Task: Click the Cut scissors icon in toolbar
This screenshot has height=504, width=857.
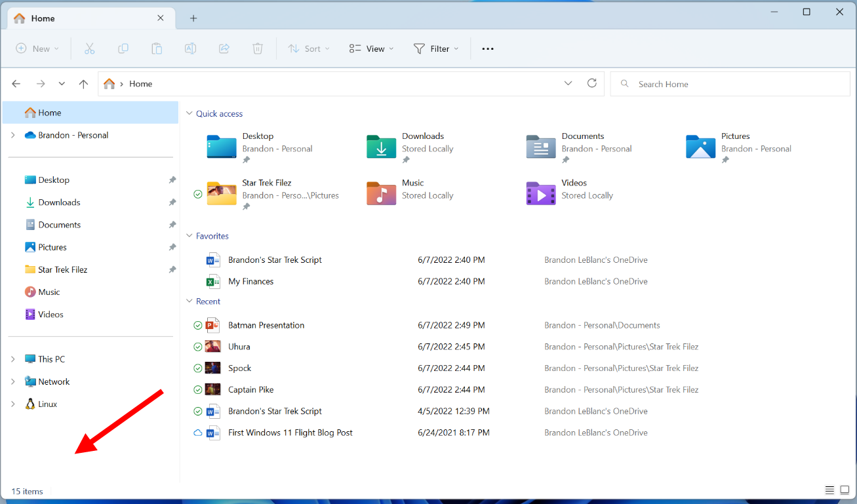Action: 90,48
